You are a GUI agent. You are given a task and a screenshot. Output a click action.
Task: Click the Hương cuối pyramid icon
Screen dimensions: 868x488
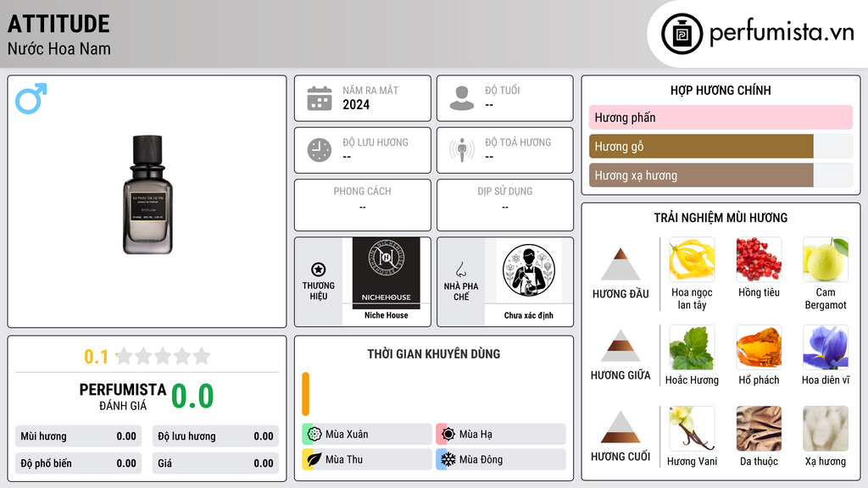620,427
